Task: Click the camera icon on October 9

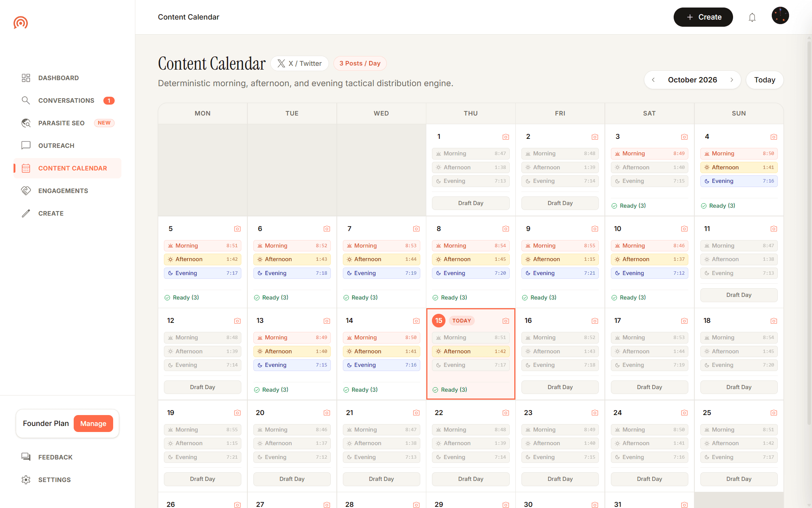Action: pos(595,229)
